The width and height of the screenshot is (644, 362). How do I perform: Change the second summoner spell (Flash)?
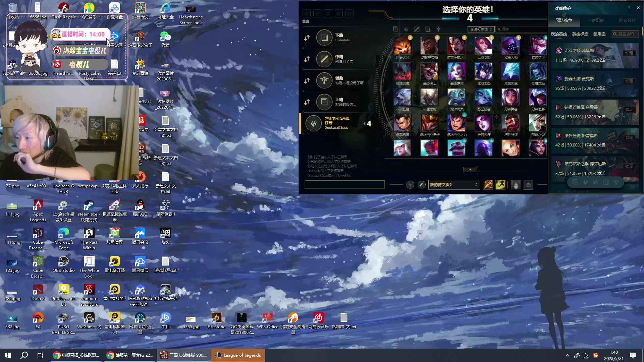pos(500,185)
